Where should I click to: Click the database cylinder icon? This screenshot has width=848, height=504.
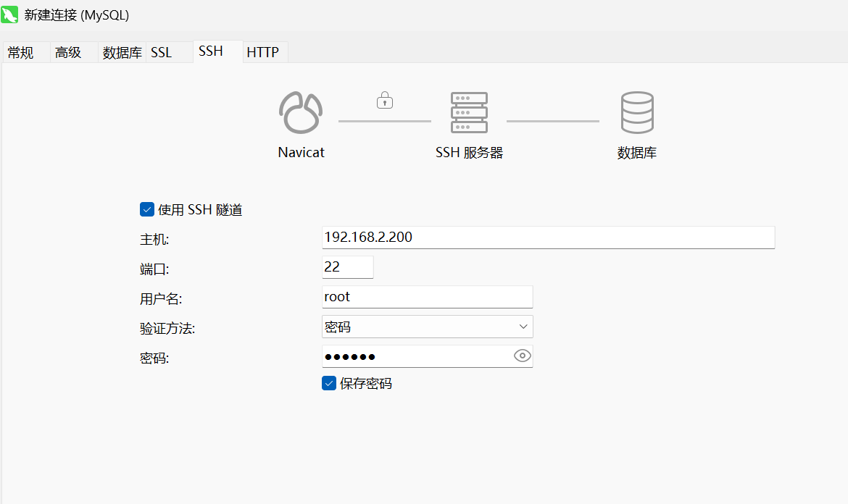[637, 112]
